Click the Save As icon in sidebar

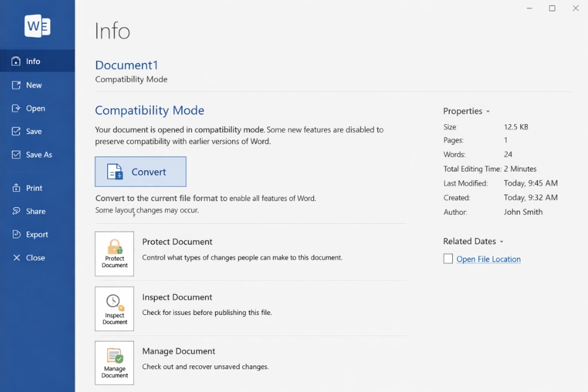coord(16,155)
